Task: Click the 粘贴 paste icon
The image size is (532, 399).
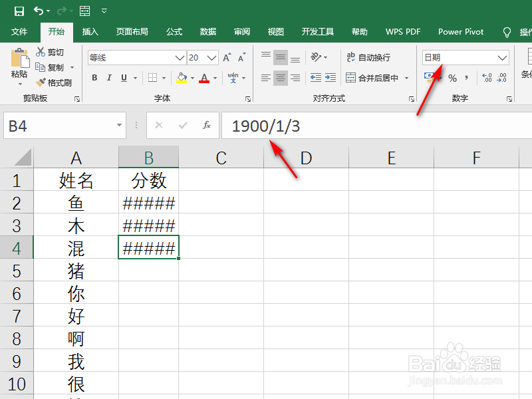Action: [x=20, y=59]
